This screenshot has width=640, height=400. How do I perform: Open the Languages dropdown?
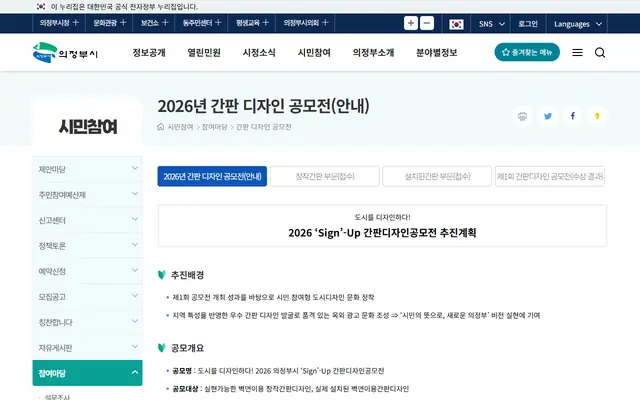click(x=577, y=24)
